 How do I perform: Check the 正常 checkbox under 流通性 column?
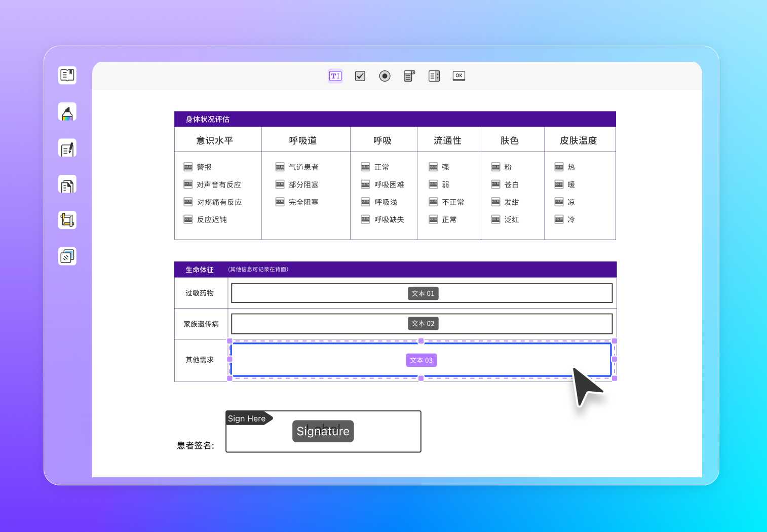point(433,219)
